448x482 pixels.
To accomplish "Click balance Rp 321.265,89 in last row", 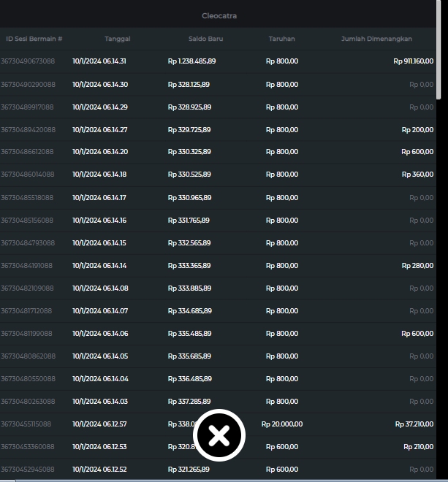I will [189, 470].
